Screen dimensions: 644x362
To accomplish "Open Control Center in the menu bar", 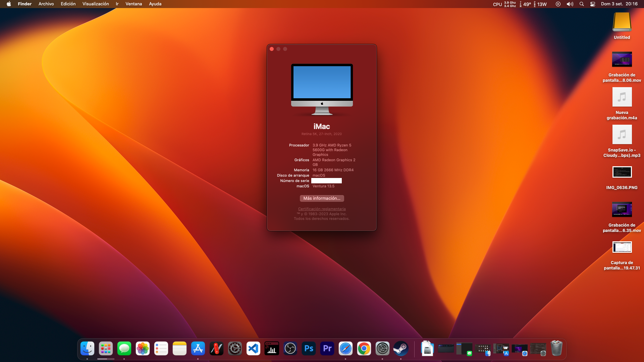I will (x=593, y=4).
